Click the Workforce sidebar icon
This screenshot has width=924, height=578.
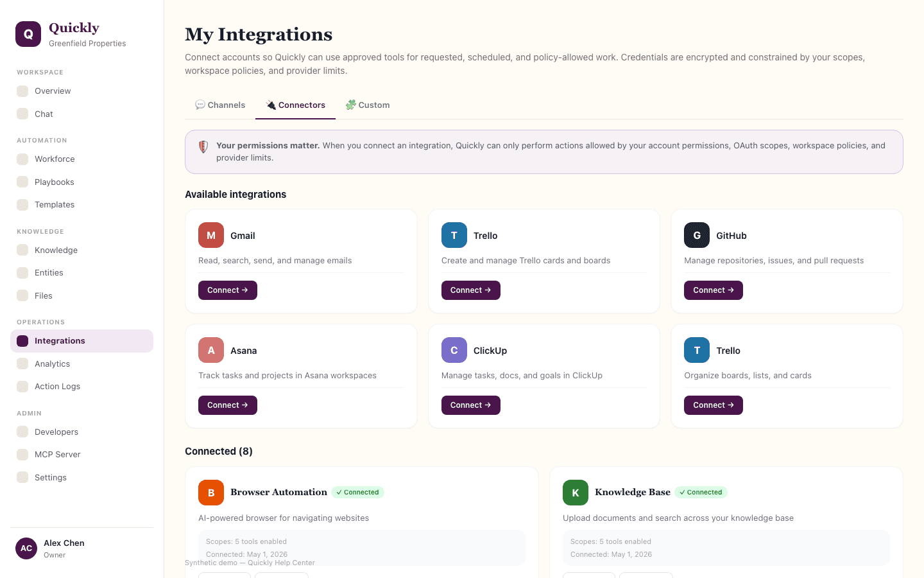click(22, 159)
